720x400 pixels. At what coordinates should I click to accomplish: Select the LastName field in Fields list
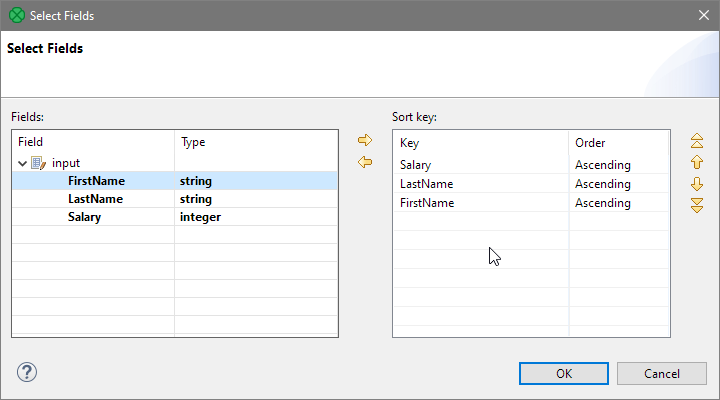(95, 199)
